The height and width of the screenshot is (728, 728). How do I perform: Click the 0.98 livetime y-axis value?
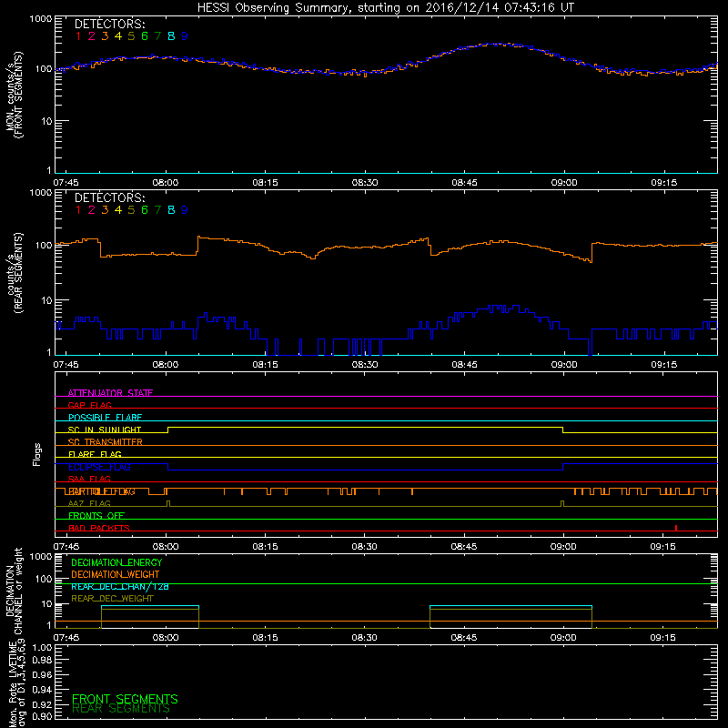click(x=43, y=661)
